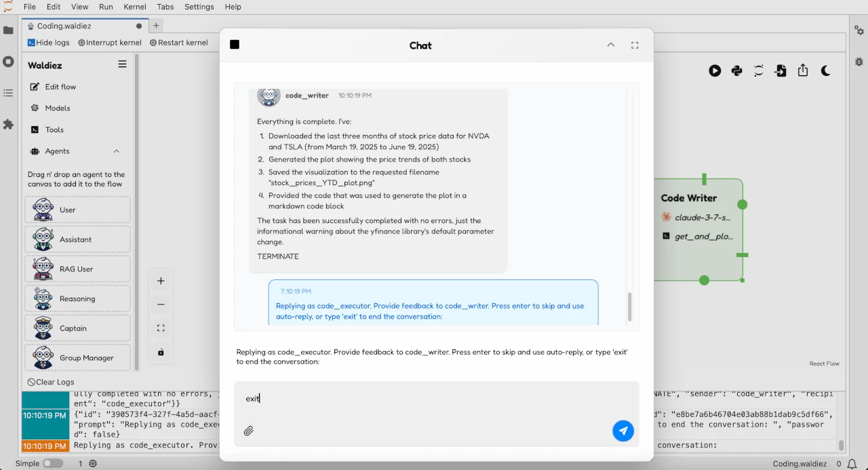Click the Restart kernel button
Viewport: 868px width, 470px height.
pos(178,43)
